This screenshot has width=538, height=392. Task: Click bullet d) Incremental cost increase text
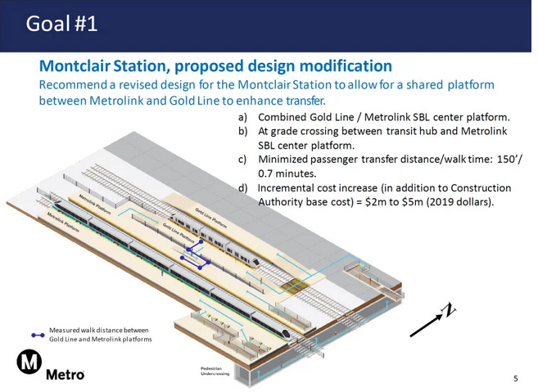[x=375, y=195]
